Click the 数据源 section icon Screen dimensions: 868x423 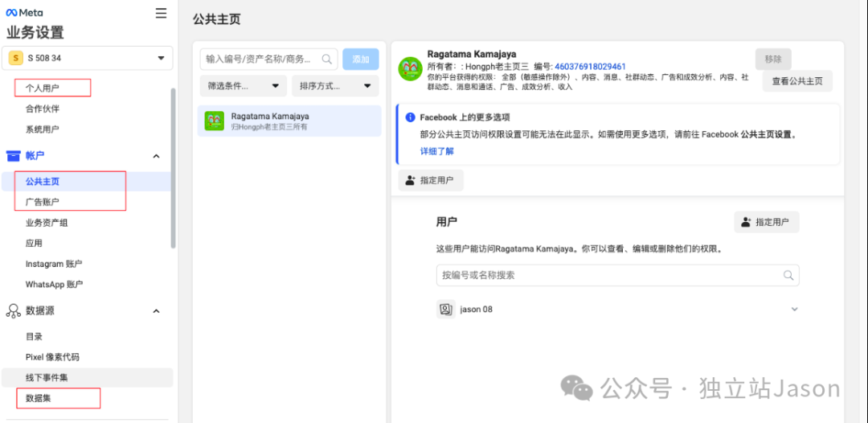point(13,311)
